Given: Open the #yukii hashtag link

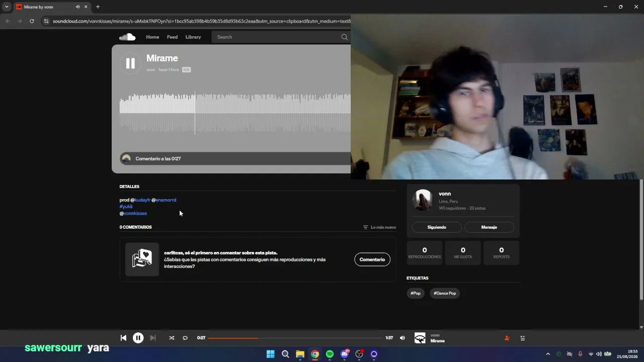Looking at the screenshot, I should coord(126,207).
